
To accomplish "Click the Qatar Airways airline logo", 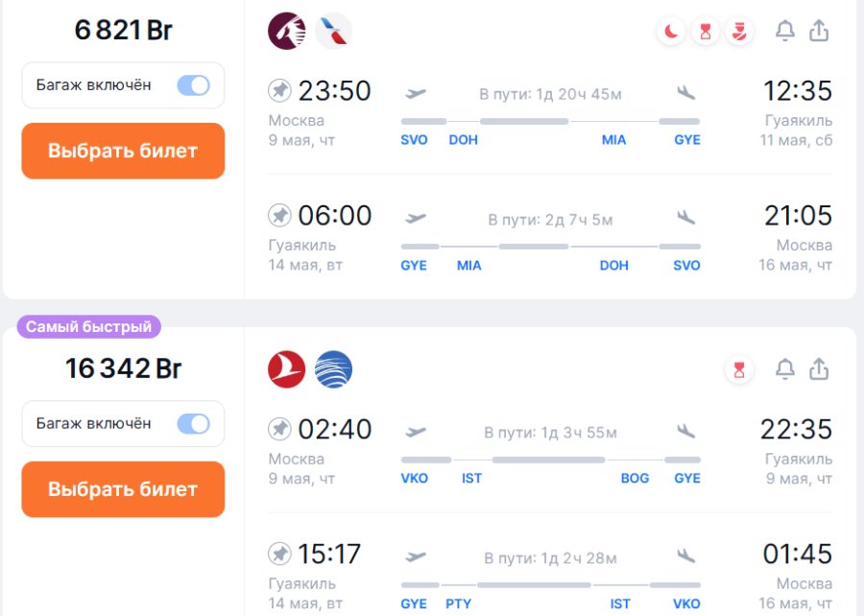I will coord(286,31).
